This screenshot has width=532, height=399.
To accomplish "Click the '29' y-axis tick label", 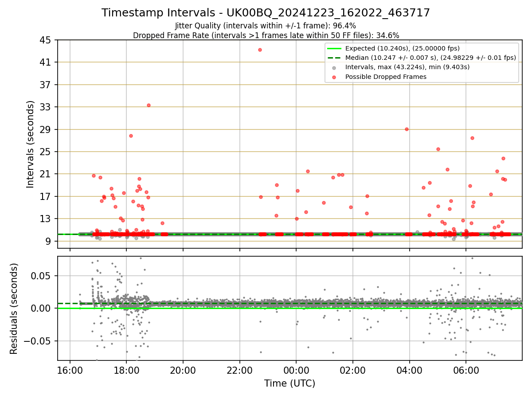I will pos(46,129).
